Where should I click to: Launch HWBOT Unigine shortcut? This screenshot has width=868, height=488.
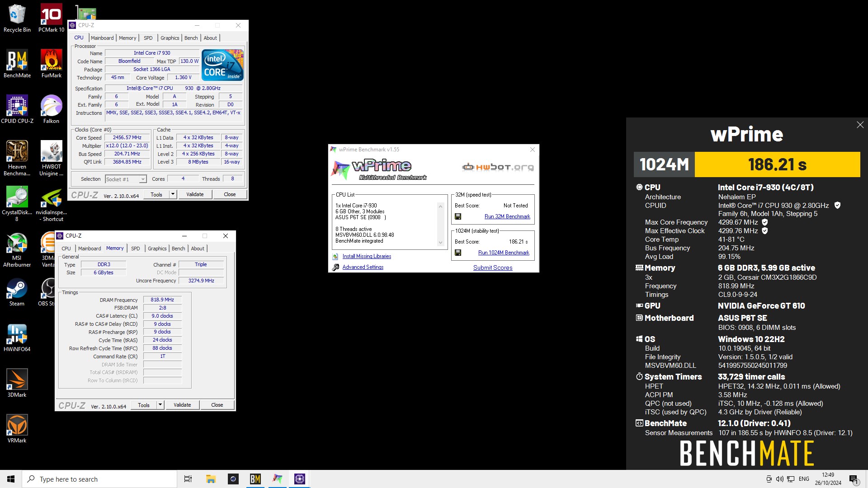click(x=51, y=158)
